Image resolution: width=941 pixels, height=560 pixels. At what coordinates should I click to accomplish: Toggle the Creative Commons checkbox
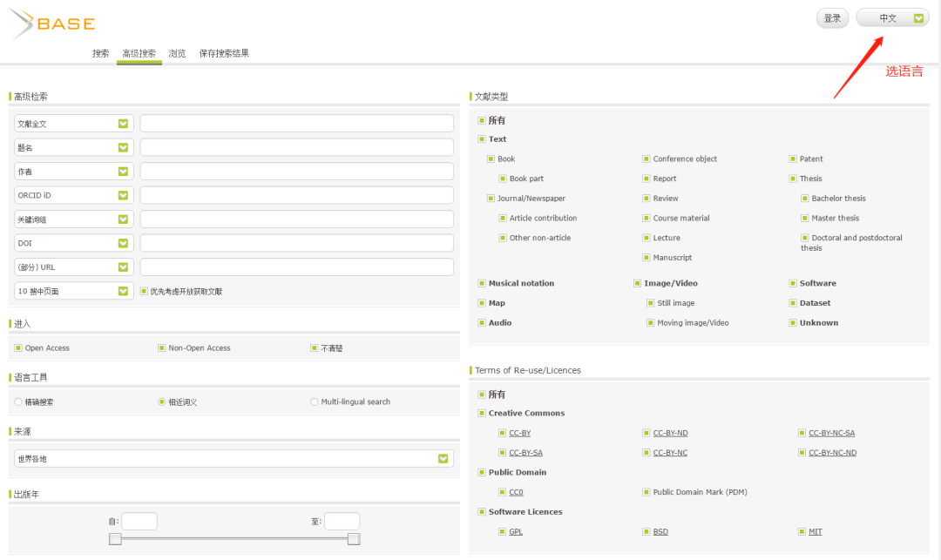pyautogui.click(x=481, y=413)
